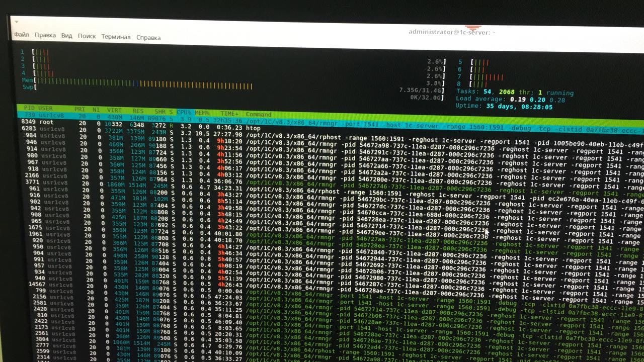Click the CPU% column header
The width and height of the screenshot is (644, 362).
point(184,112)
